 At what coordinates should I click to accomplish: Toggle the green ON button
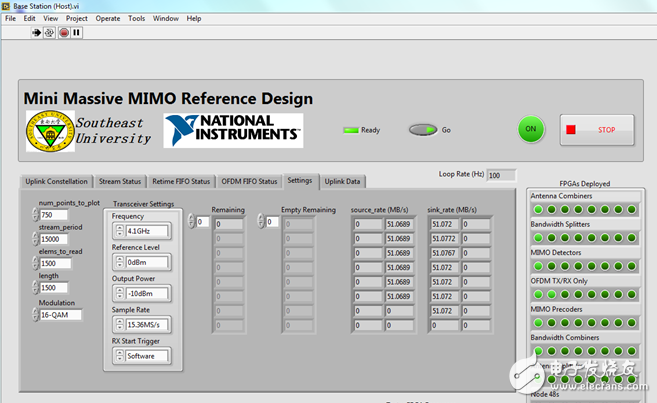click(531, 129)
